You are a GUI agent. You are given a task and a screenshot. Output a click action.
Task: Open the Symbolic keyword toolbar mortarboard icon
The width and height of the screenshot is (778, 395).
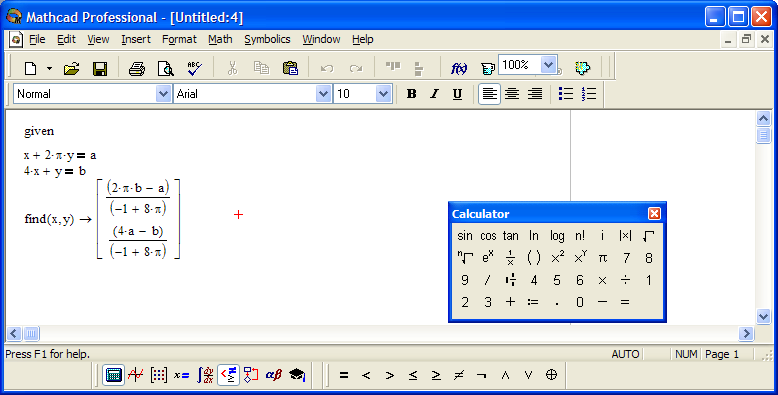click(x=297, y=375)
